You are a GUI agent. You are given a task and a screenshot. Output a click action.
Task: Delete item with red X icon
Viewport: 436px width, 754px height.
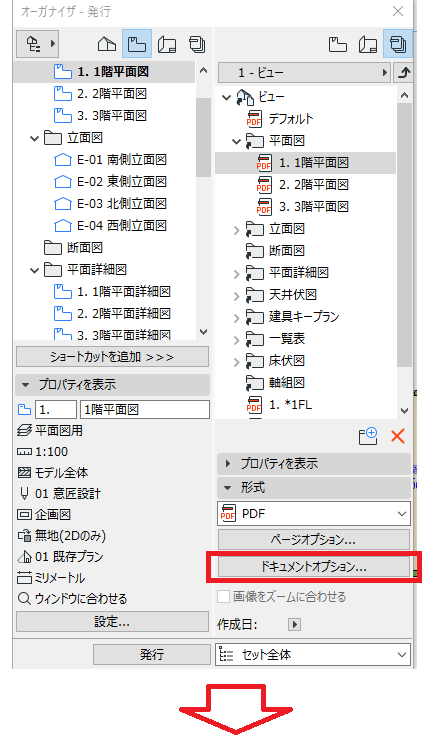tap(398, 436)
